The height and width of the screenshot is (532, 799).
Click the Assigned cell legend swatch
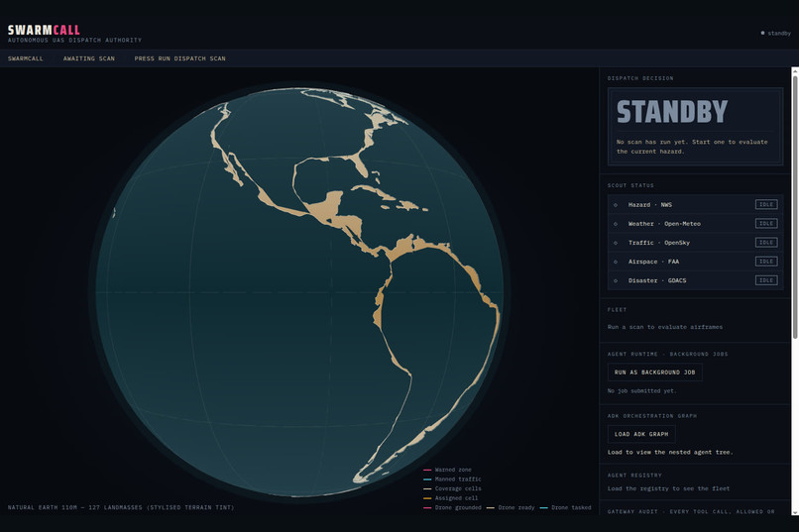tap(427, 498)
